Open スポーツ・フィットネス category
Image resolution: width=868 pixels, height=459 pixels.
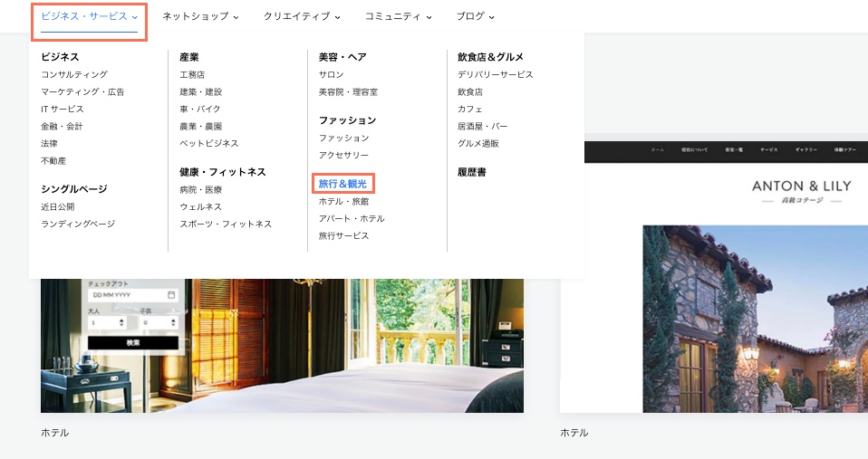pos(226,224)
